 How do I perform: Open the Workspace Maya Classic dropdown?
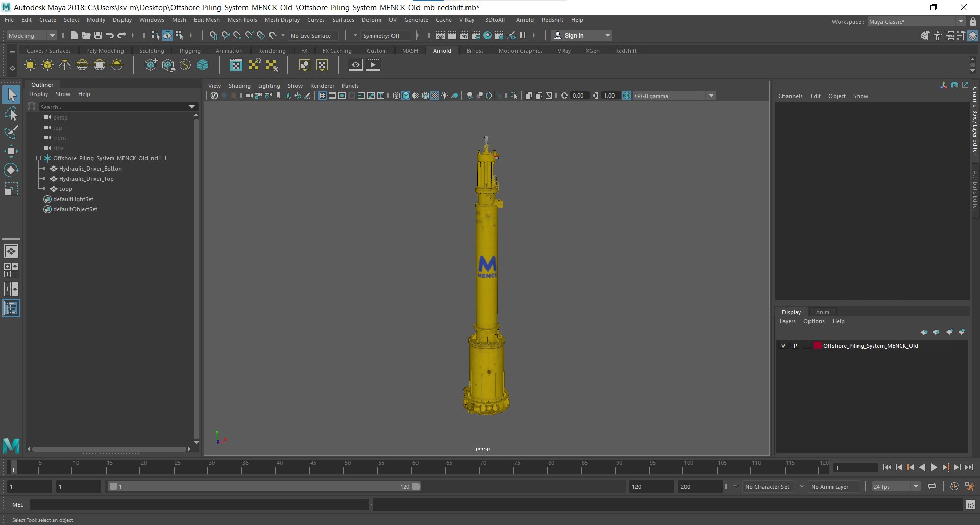pyautogui.click(x=916, y=21)
